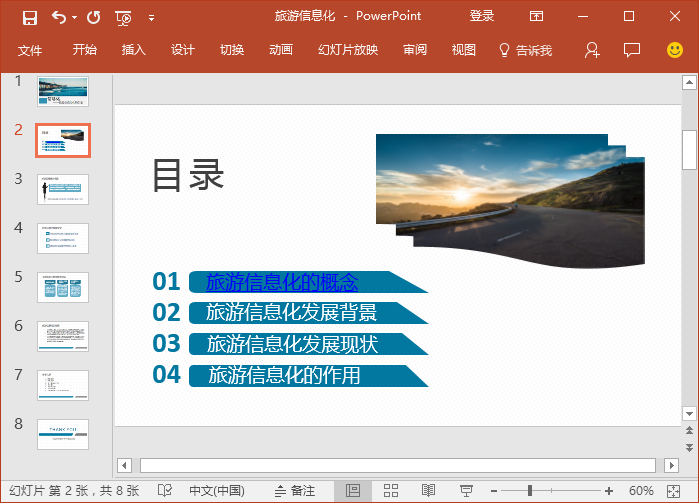
Task: Undo the last action
Action: 58,17
